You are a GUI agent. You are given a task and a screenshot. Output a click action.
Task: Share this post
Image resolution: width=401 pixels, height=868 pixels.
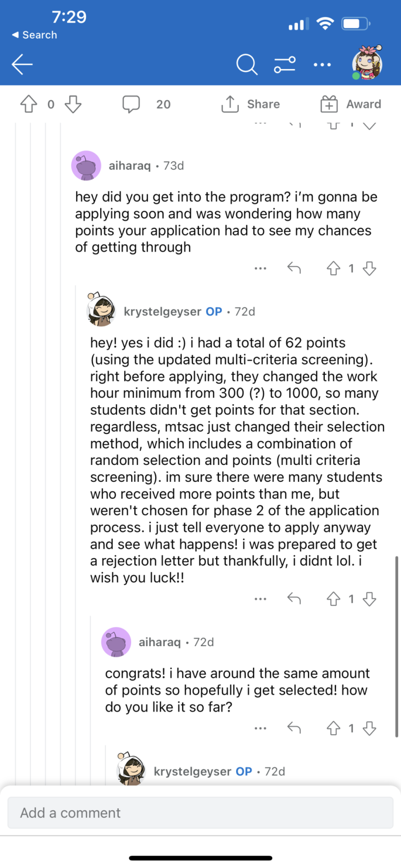250,104
